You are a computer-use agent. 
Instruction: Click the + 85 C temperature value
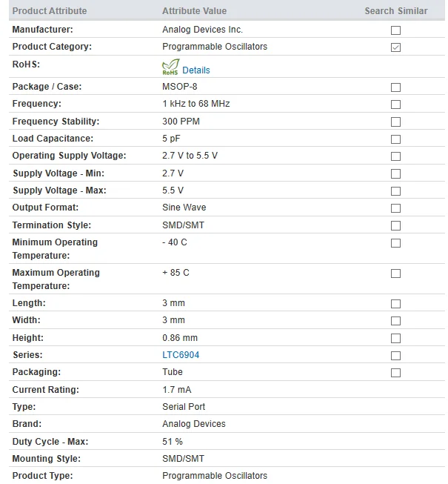175,273
